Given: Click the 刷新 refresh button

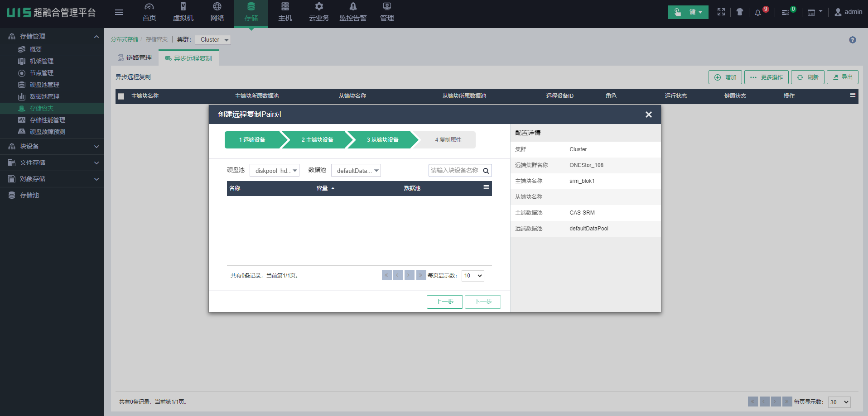Looking at the screenshot, I should (808, 77).
